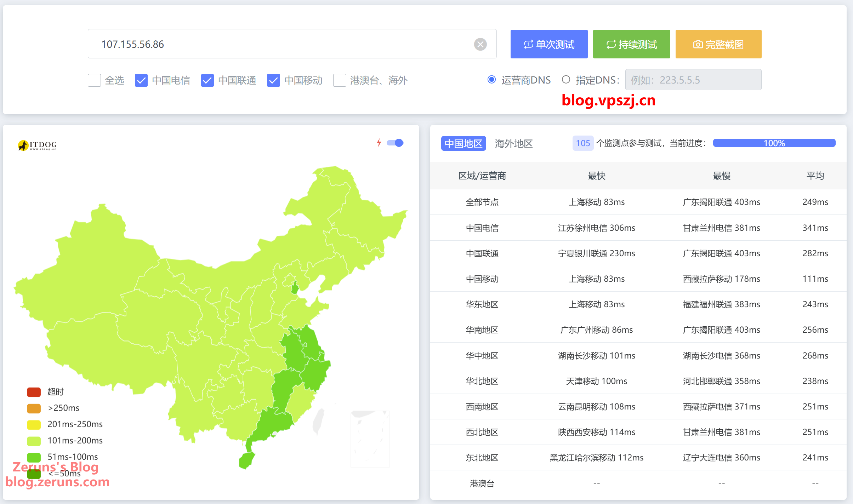Select the 运营商DNS radio button
Image resolution: width=853 pixels, height=504 pixels.
(491, 80)
